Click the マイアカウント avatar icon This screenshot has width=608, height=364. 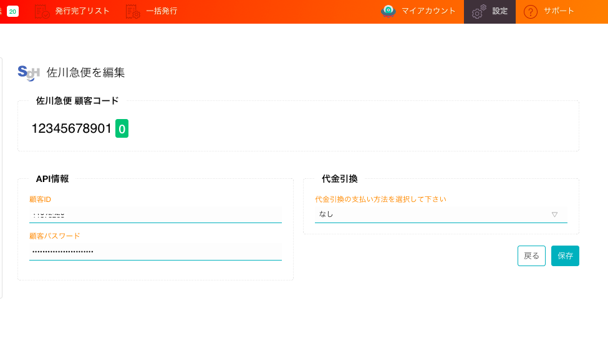pyautogui.click(x=388, y=11)
